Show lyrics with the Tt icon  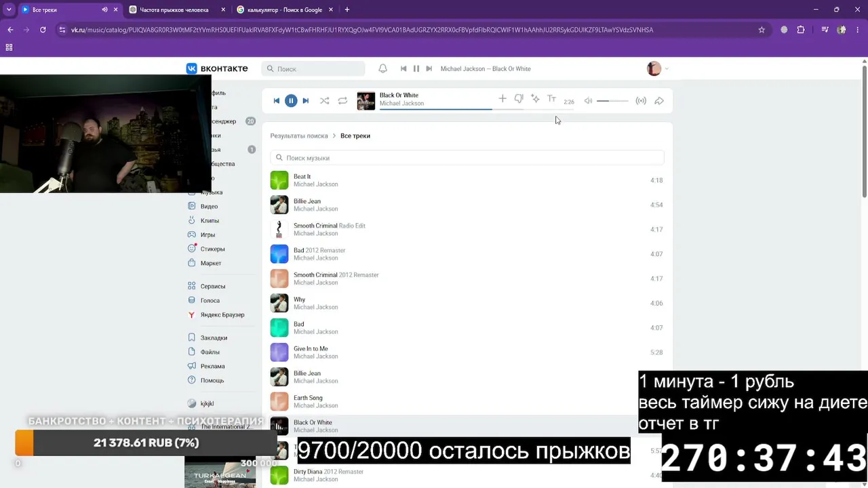tap(551, 99)
